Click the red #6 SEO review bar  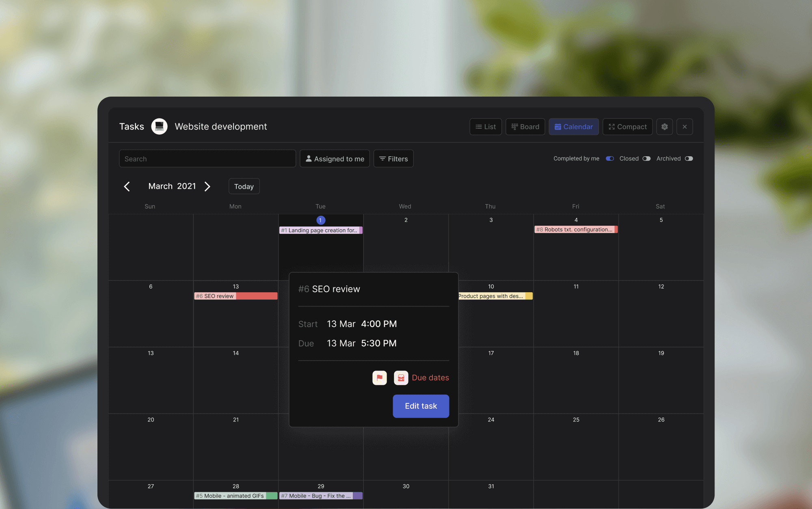[235, 296]
